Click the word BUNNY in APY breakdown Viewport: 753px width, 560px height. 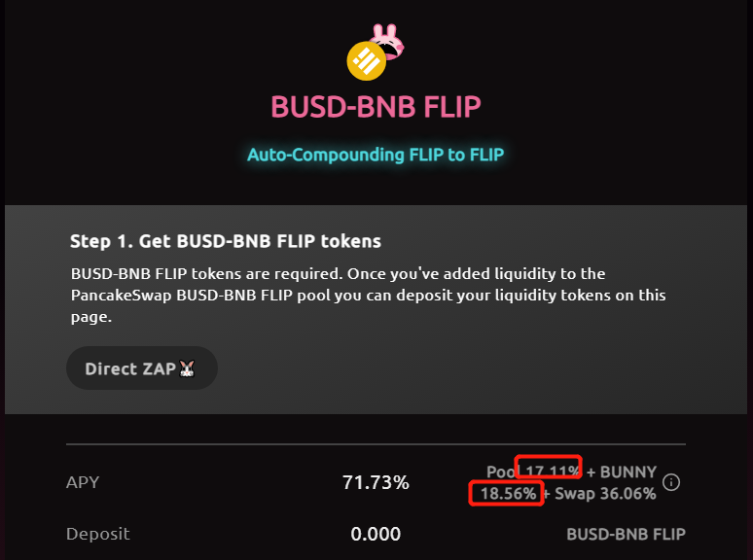coord(628,472)
